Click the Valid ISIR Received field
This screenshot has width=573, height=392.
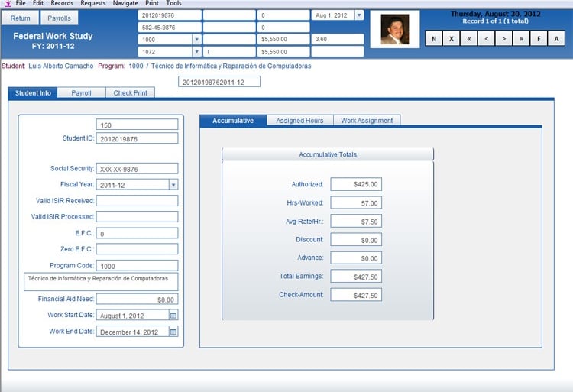pos(137,200)
